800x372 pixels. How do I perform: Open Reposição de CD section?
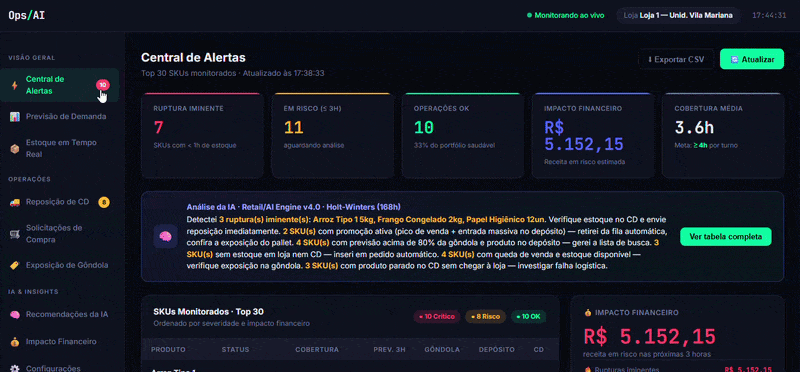click(60, 202)
